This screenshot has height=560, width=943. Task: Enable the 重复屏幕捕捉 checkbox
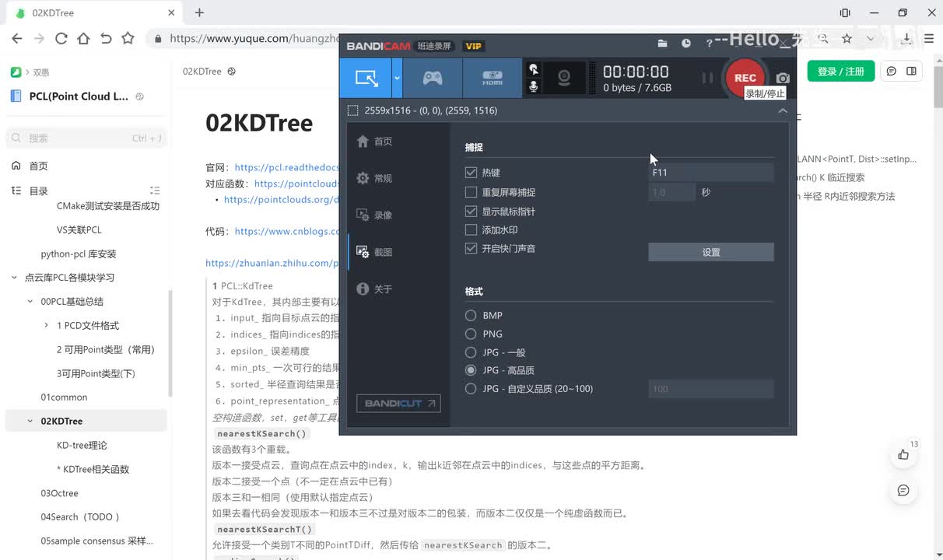(471, 192)
